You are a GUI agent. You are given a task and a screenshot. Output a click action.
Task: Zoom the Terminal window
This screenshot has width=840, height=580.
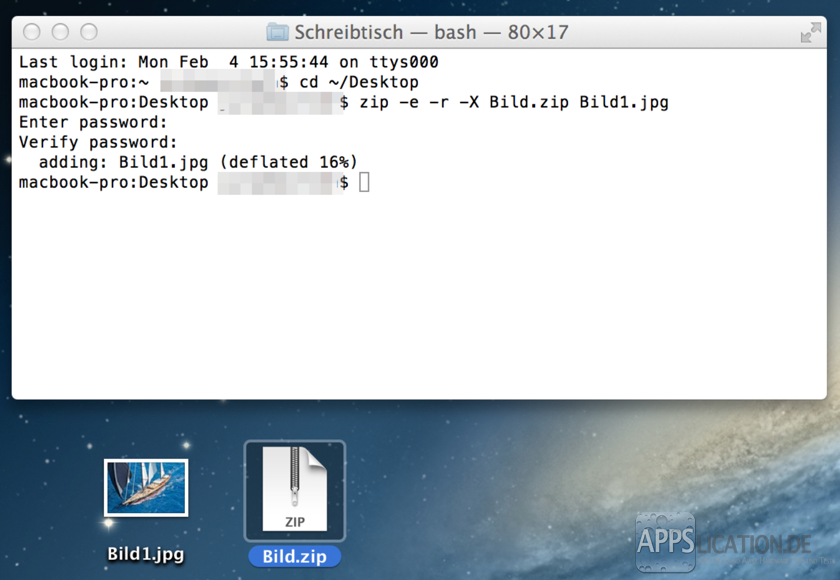89,32
